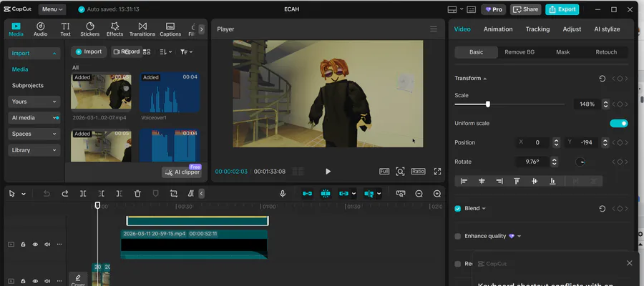Enable the Enhance quality checkbox
The image size is (644, 286).
(457, 237)
